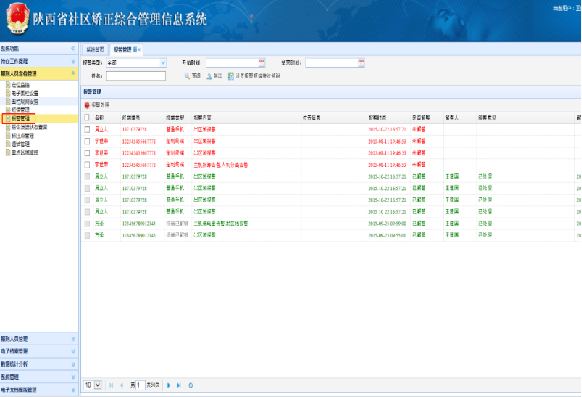
Task: Open the page size dropdown showing 10
Action: tap(93, 385)
